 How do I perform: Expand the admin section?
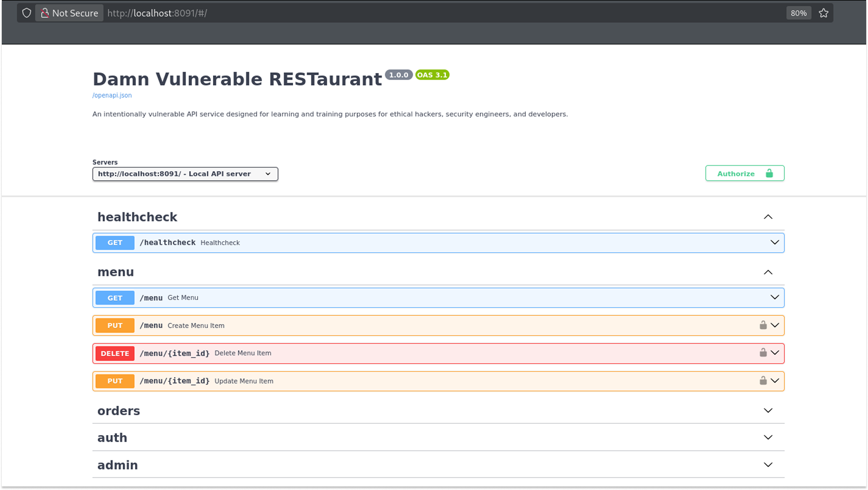tap(768, 465)
